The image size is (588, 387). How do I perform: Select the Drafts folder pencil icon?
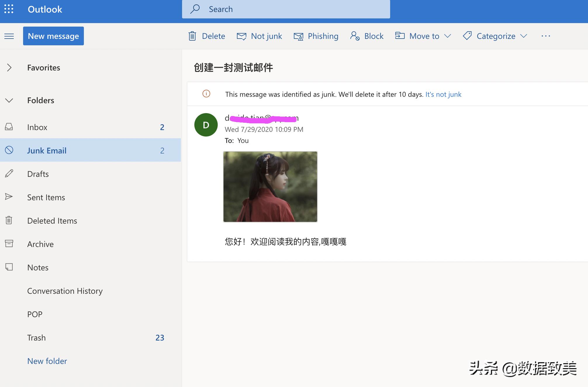pos(9,174)
